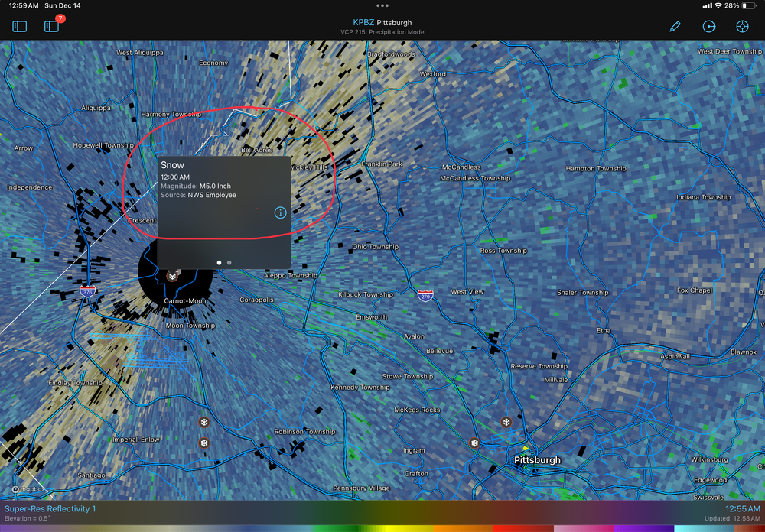Open the alerts panel with badge 7
This screenshot has height=532, width=765.
(52, 27)
